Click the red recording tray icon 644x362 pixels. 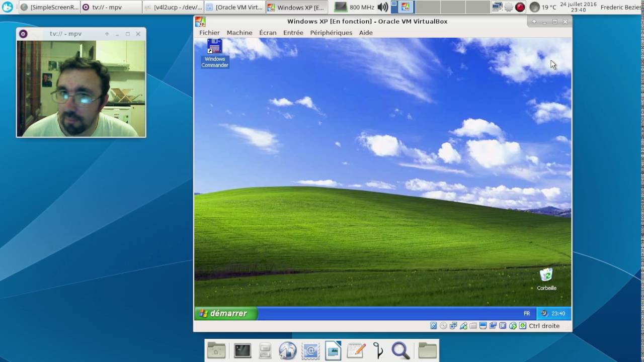click(520, 7)
